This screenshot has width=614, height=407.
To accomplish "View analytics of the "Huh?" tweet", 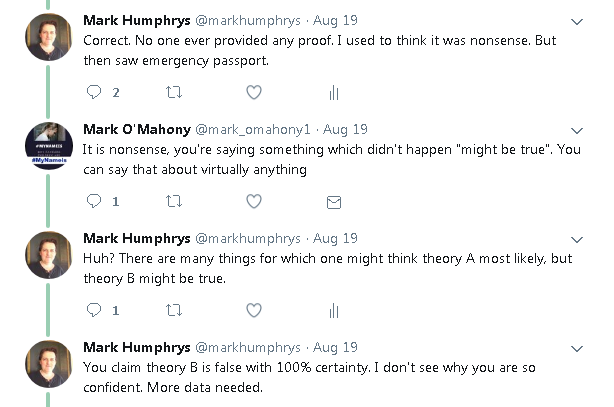I will (x=334, y=310).
